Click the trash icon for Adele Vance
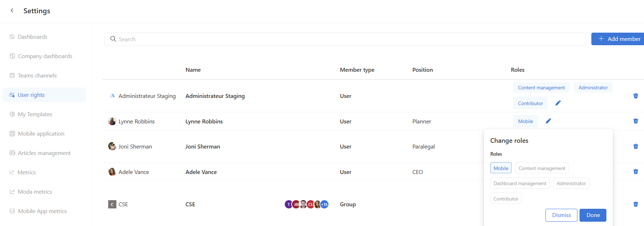The image size is (644, 226). tap(636, 171)
